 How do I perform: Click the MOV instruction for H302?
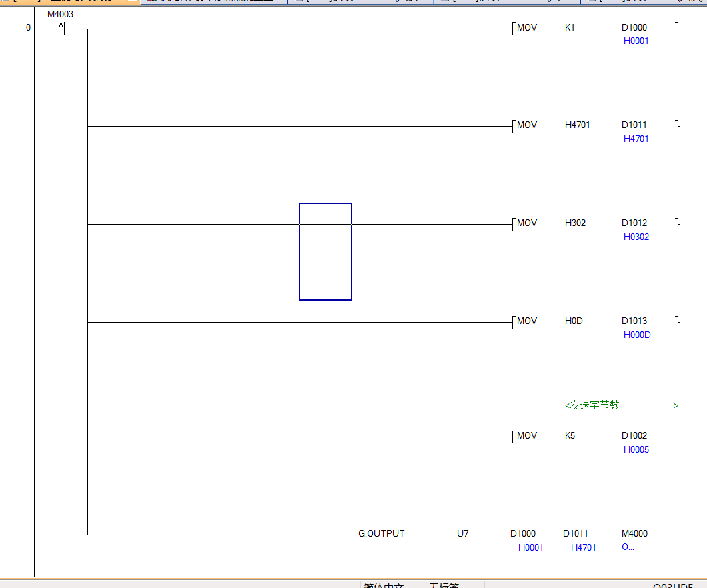point(527,223)
